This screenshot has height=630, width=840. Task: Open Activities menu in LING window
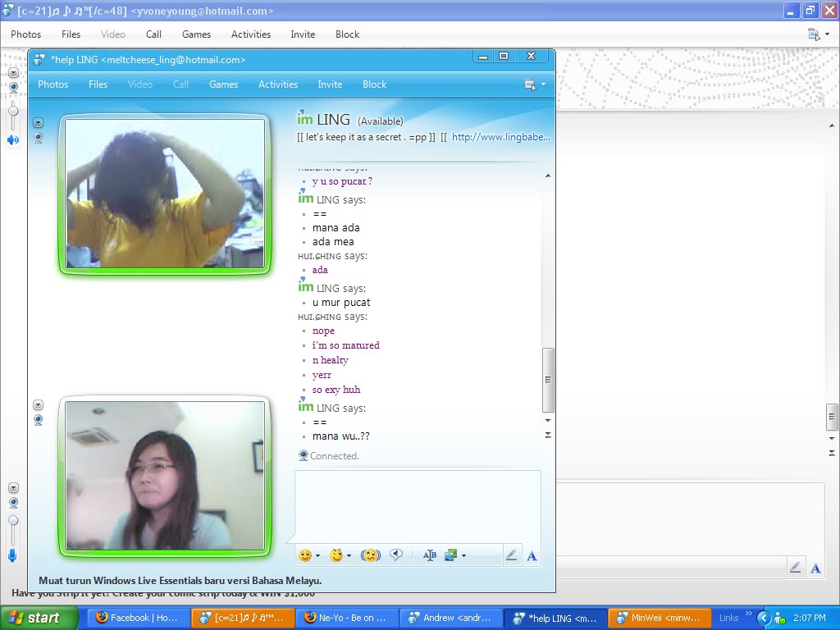(x=278, y=84)
